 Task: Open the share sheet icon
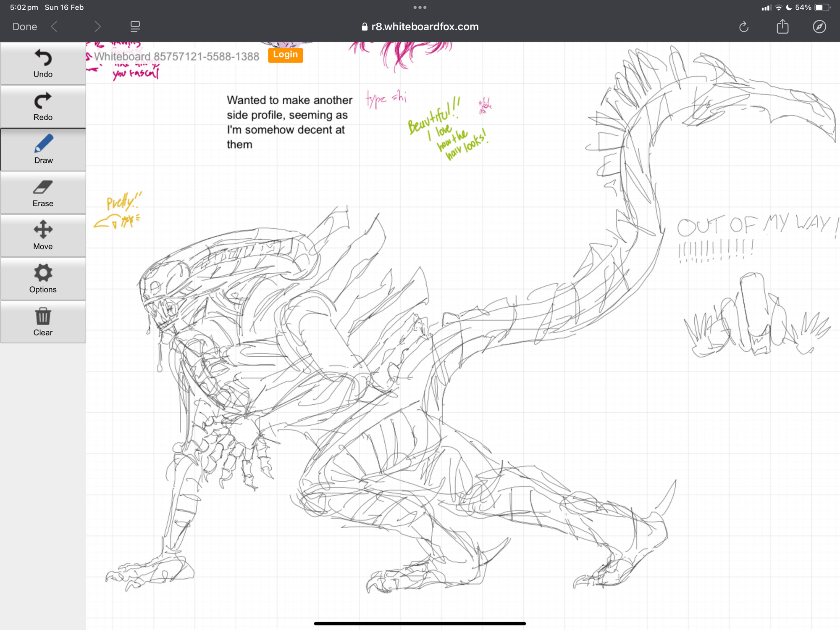click(x=782, y=26)
